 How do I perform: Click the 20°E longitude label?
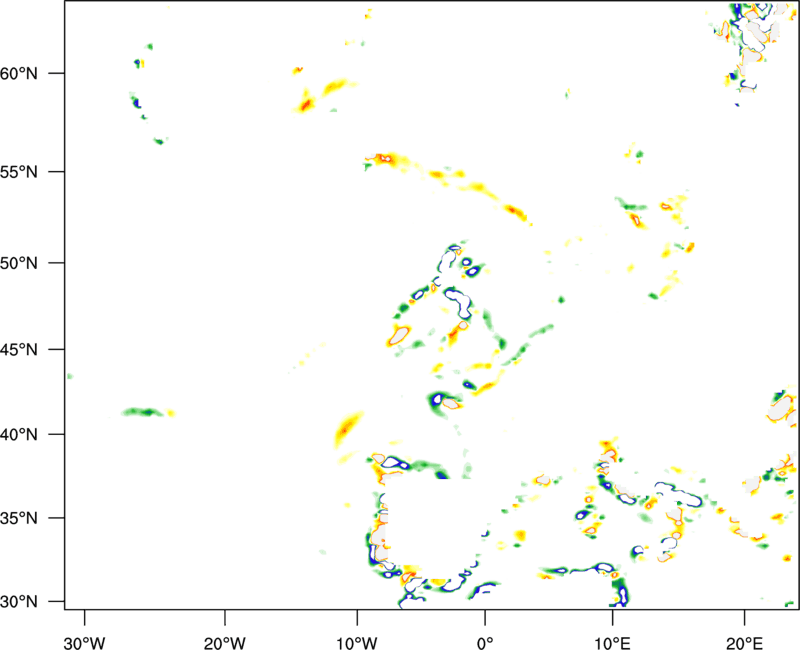(x=744, y=643)
